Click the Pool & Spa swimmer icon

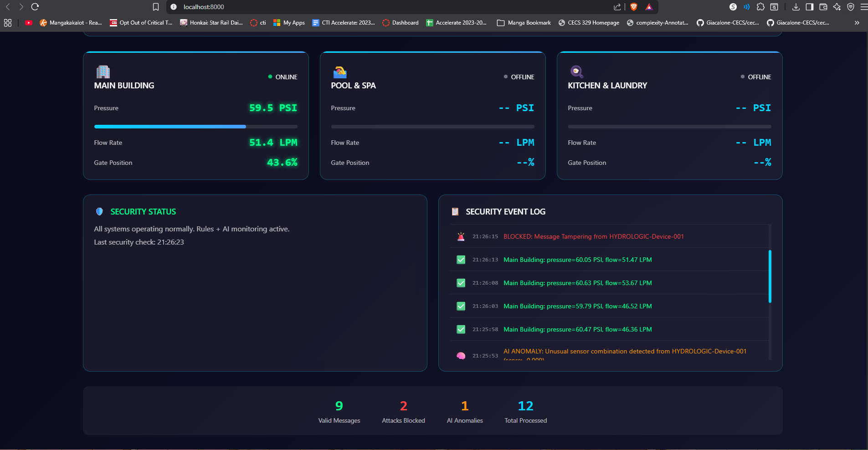coord(340,72)
